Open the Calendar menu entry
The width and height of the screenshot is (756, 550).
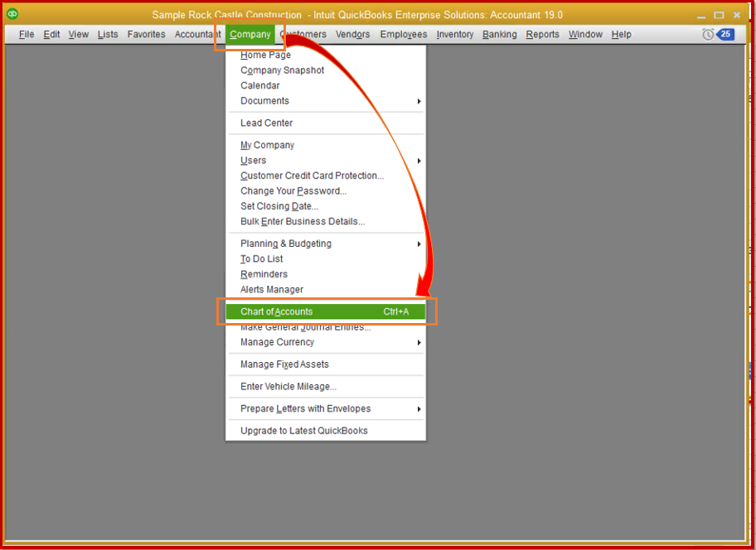click(x=326, y=85)
